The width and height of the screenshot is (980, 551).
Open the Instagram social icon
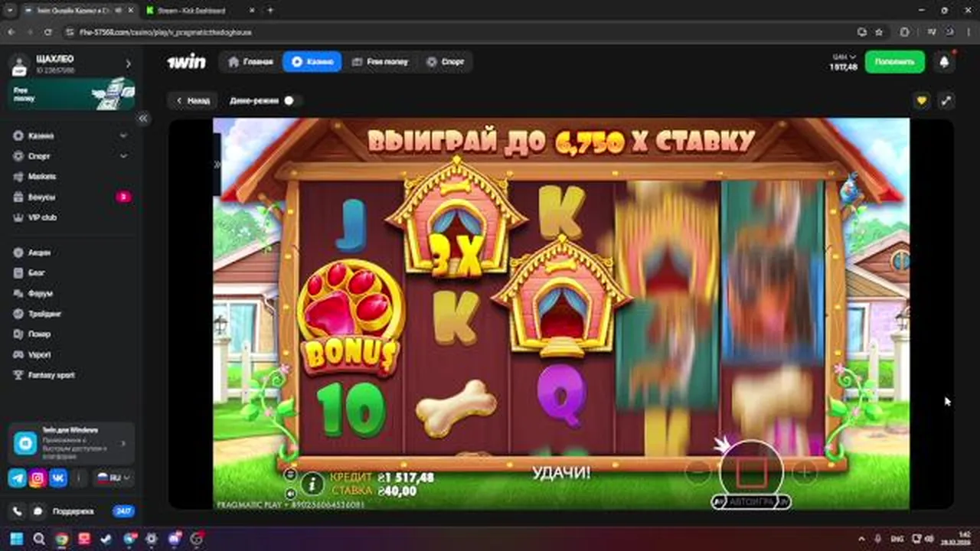[x=38, y=478]
